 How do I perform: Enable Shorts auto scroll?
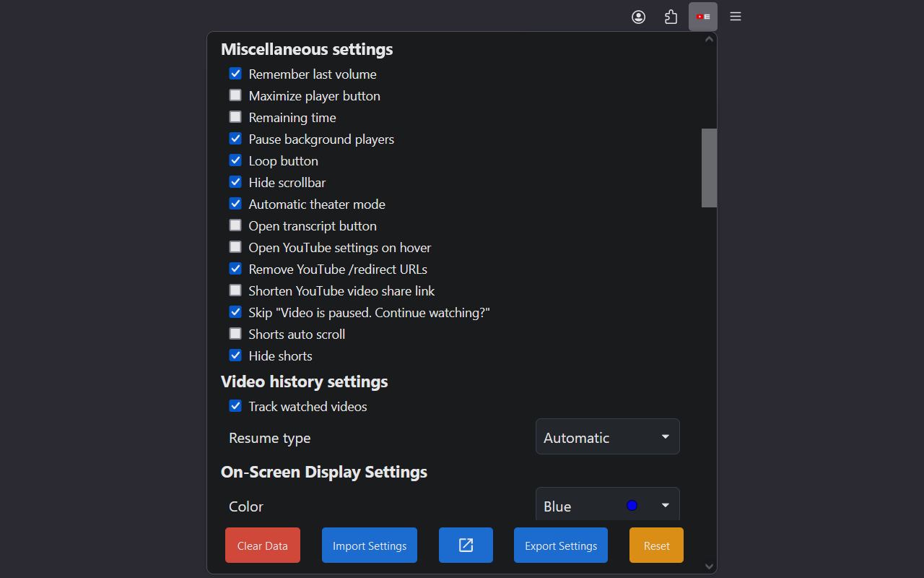tap(235, 333)
